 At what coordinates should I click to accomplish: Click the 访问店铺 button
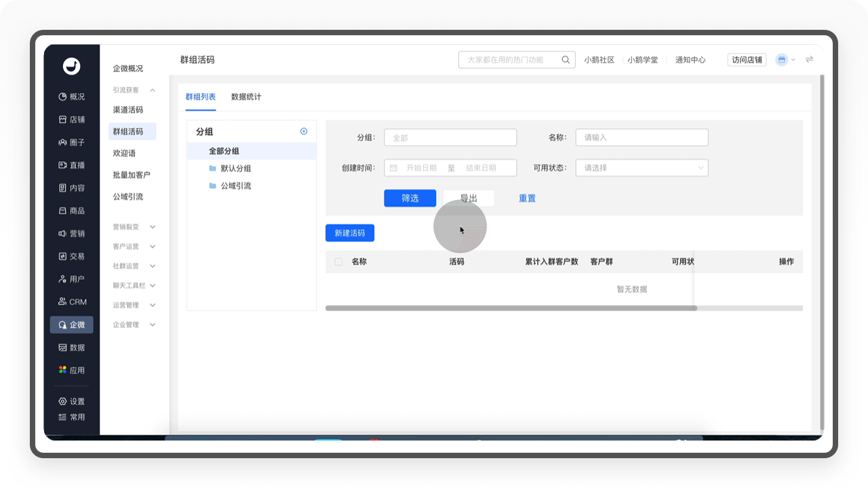pyautogui.click(x=747, y=60)
